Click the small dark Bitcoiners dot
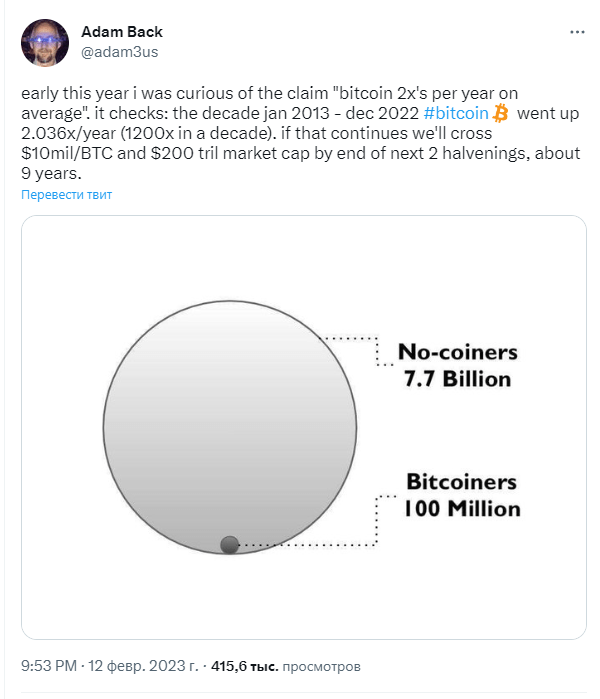The image size is (600, 699). [230, 544]
